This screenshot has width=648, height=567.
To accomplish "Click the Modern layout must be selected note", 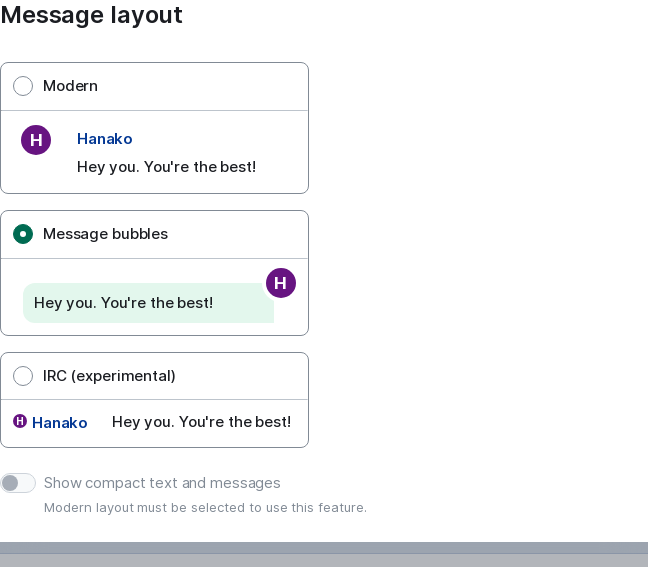I will pyautogui.click(x=205, y=507).
